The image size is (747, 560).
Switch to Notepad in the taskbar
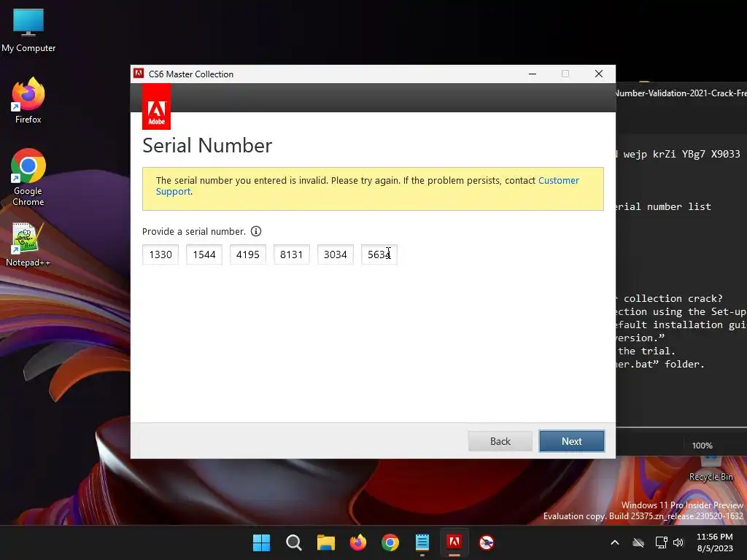pos(422,542)
